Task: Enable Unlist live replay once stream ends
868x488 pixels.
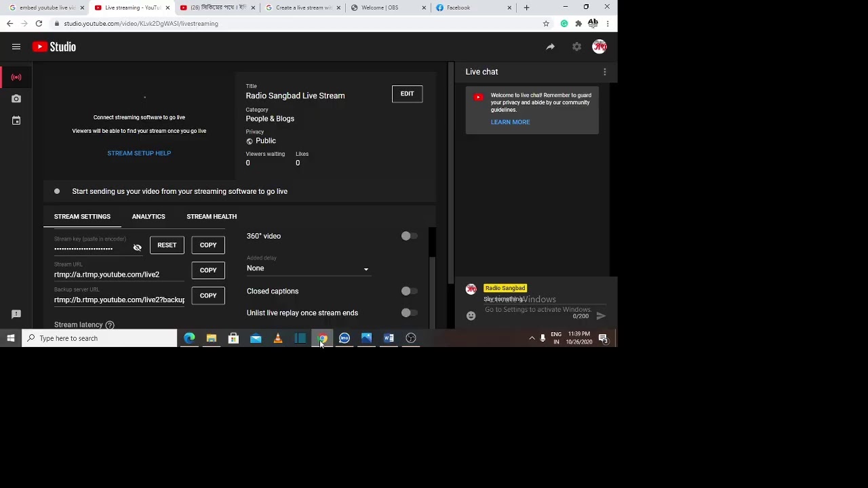Action: point(409,313)
